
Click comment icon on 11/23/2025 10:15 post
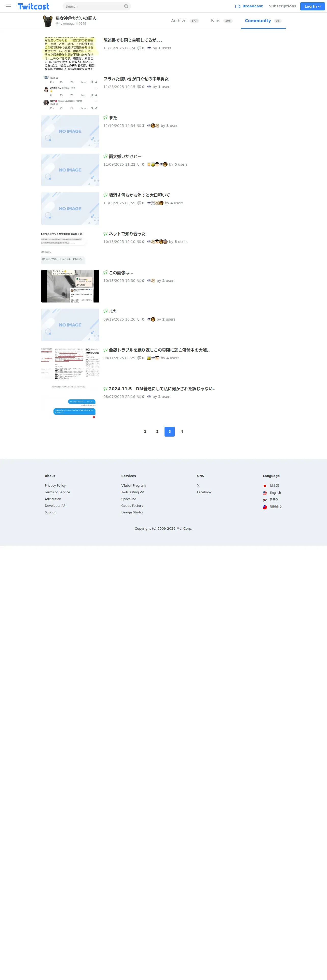(x=139, y=87)
